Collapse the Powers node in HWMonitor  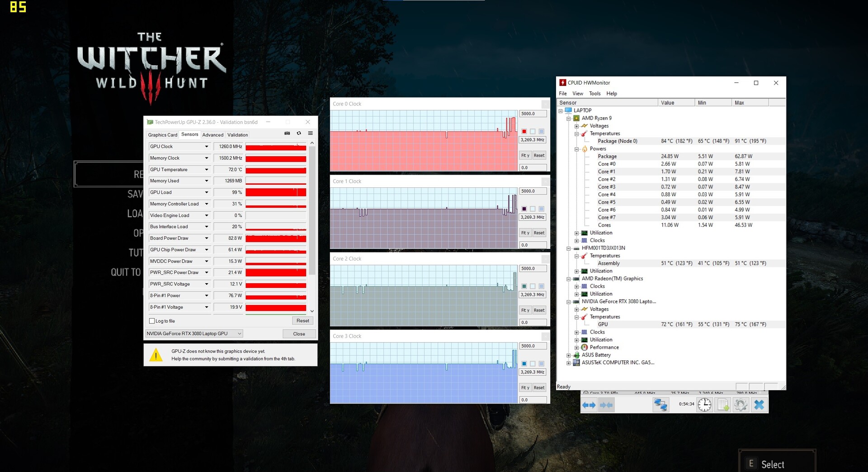[x=577, y=149]
